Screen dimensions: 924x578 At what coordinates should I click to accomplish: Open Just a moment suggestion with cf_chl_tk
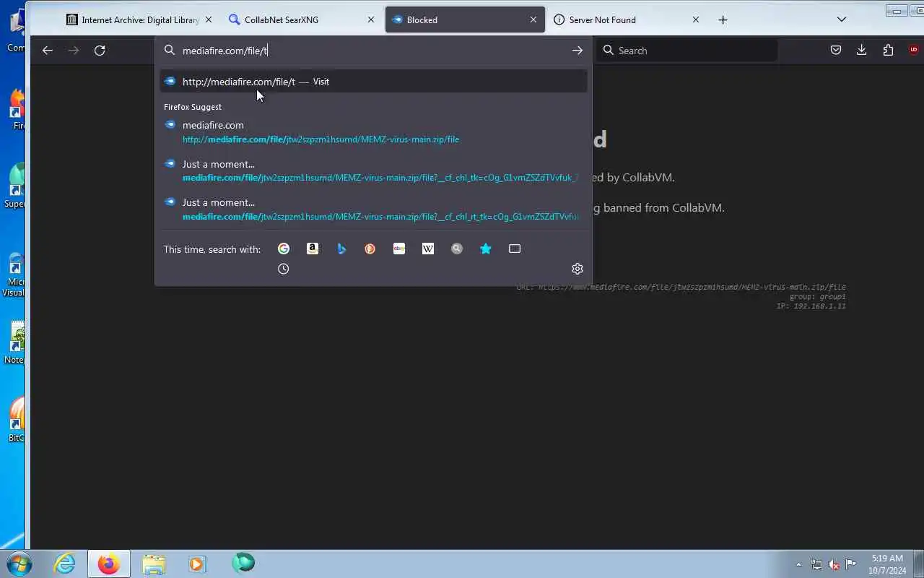(x=374, y=171)
